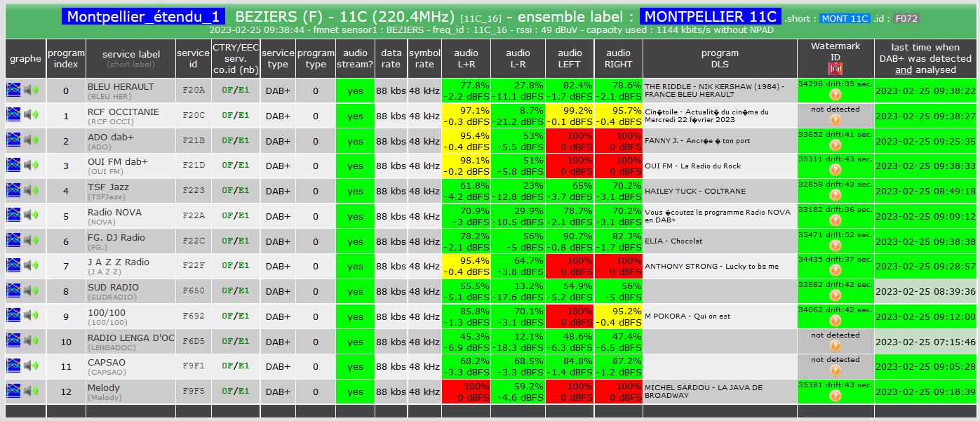Open the graph icon for CAPSAO
Screen dimensions: 980x421
pyautogui.click(x=13, y=366)
